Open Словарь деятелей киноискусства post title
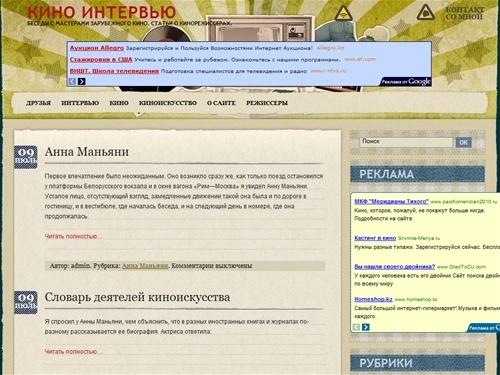500x375 pixels. [137, 297]
